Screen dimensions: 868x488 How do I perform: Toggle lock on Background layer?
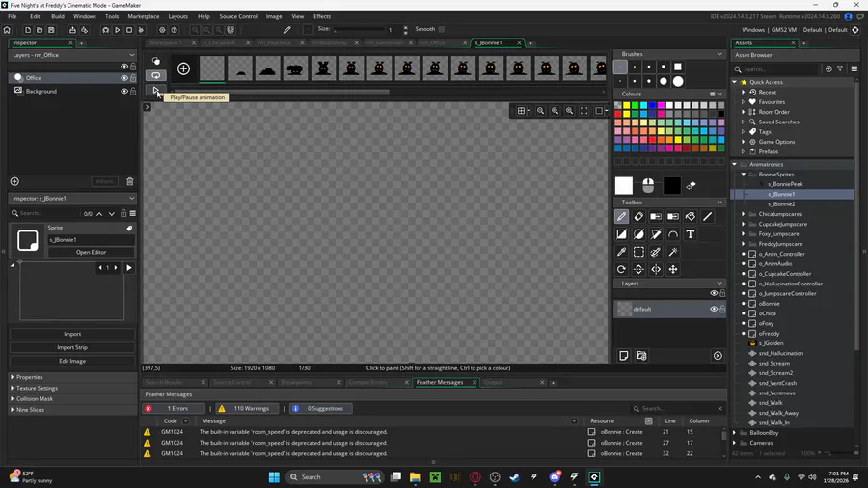click(x=133, y=92)
